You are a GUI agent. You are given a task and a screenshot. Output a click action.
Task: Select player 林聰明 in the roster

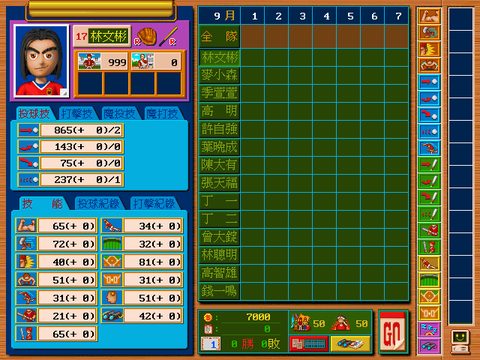point(219,255)
